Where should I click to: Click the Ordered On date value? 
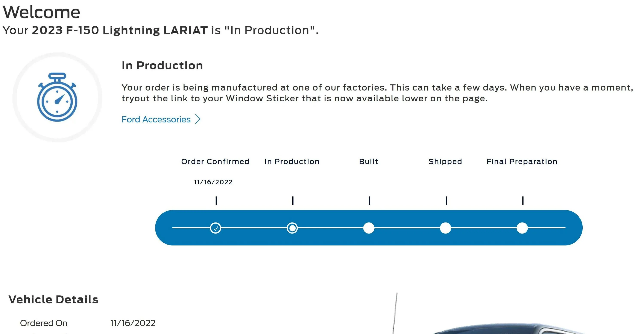(133, 323)
